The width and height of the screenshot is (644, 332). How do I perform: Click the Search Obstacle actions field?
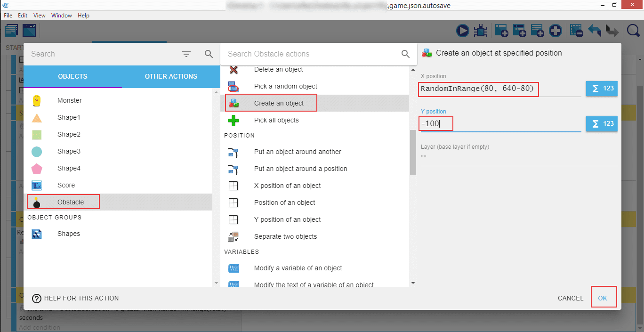coord(312,54)
